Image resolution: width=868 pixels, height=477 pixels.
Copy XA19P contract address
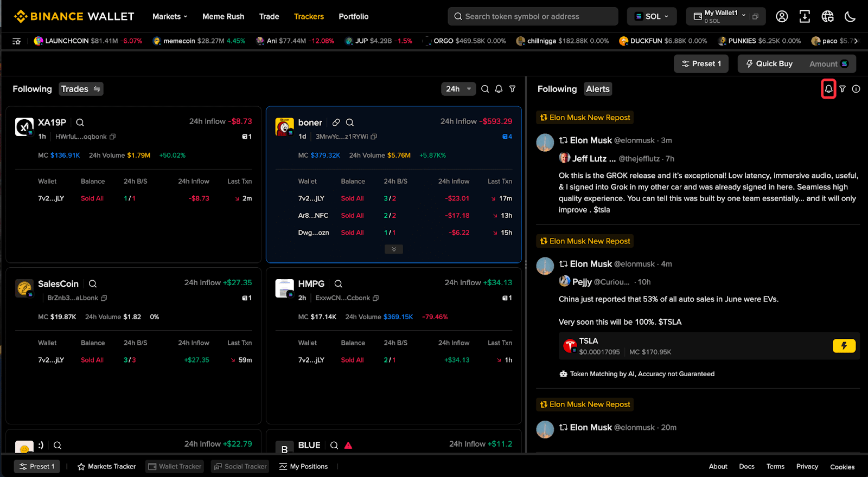[112, 137]
